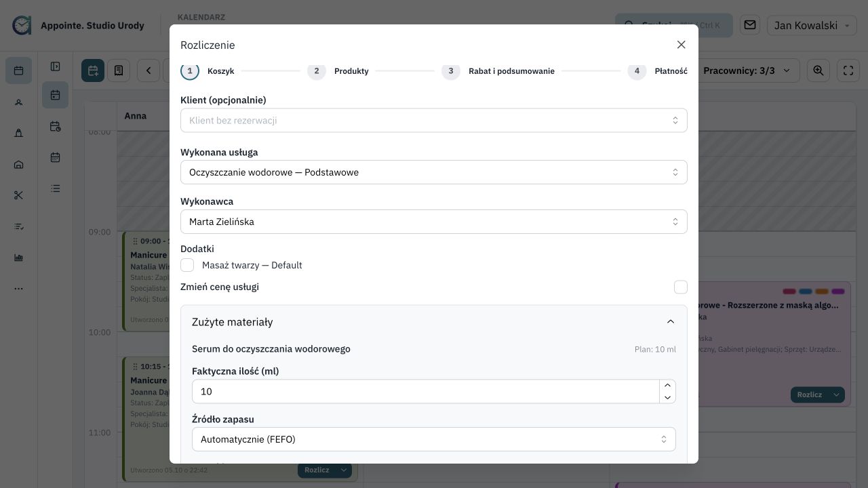Go to step 2 Produkty
The image size is (868, 488).
click(338, 71)
